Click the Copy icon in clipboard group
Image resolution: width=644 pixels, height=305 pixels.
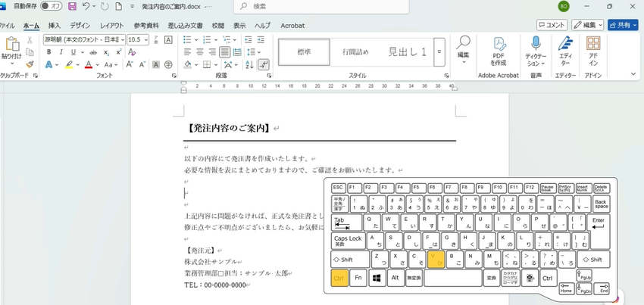coord(30,52)
